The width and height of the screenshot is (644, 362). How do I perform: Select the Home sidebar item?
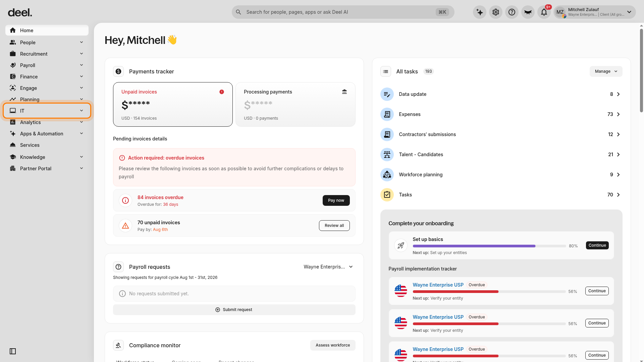coord(47,30)
